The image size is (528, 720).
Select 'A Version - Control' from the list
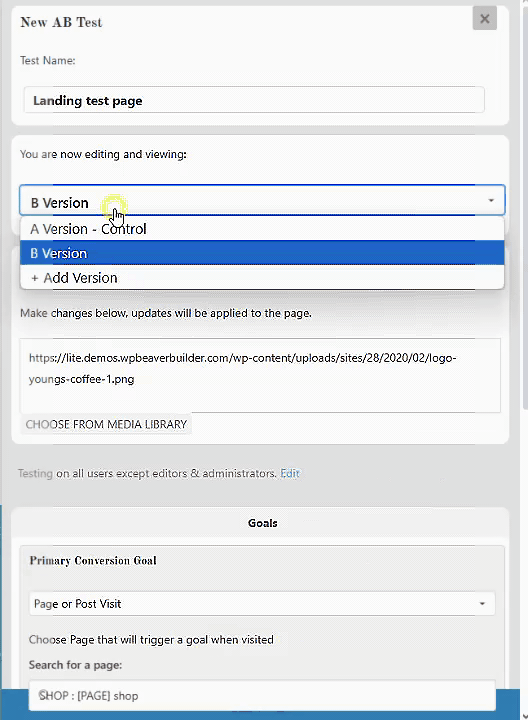pyautogui.click(x=262, y=229)
